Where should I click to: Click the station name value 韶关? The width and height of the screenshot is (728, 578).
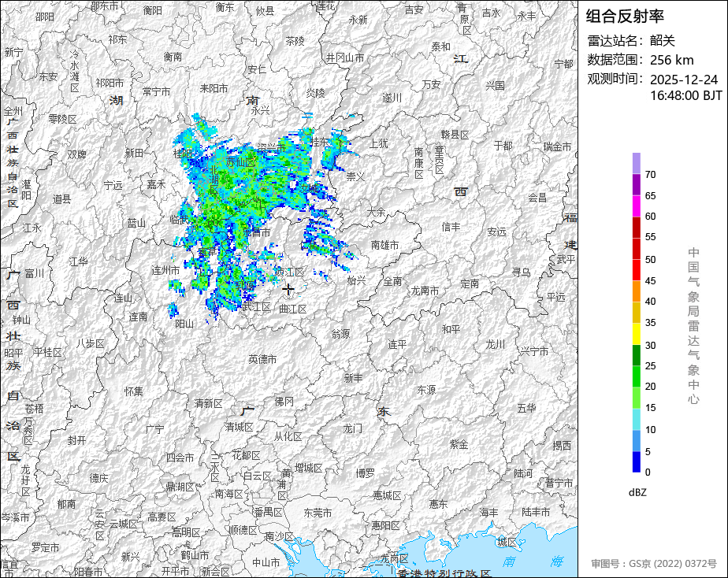662,41
